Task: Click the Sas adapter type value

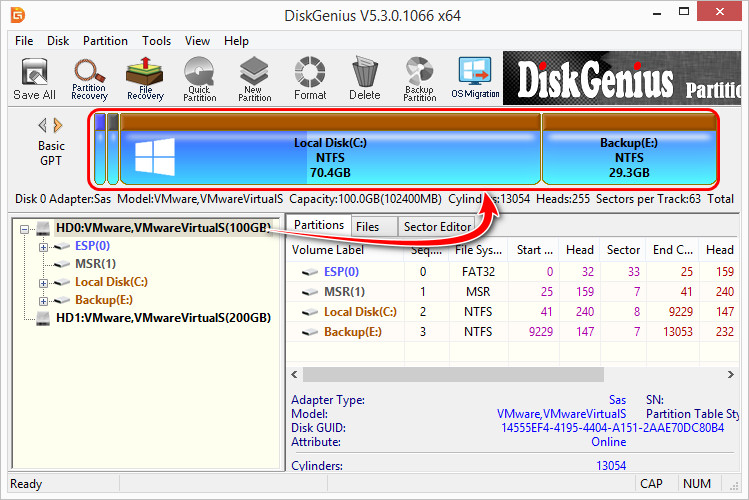Action: [x=617, y=400]
